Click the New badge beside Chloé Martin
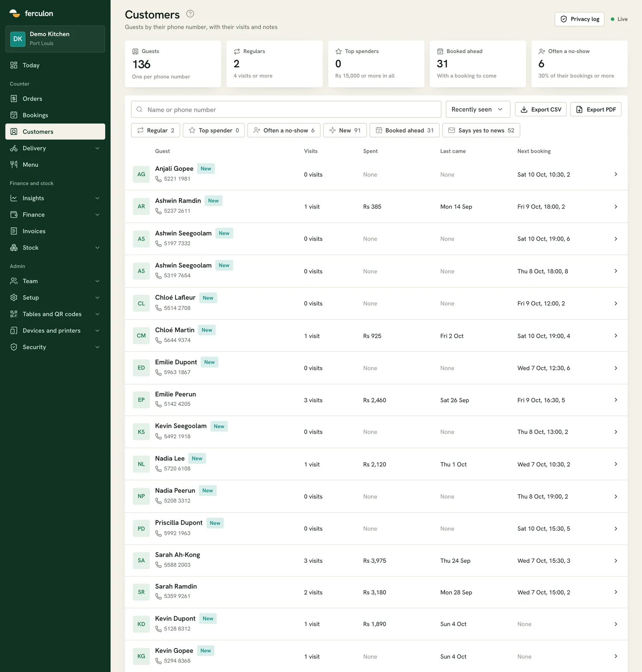Screen dimensions: 642x672 click(x=207, y=330)
